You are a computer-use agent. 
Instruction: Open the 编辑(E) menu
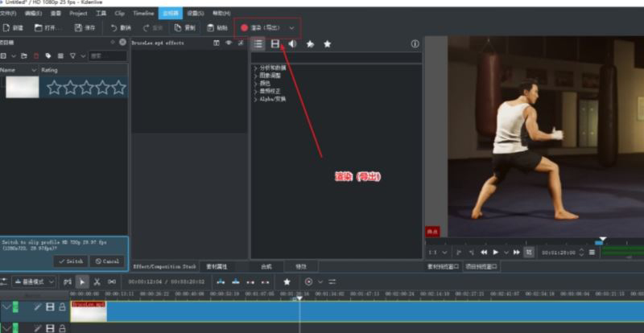coord(33,13)
